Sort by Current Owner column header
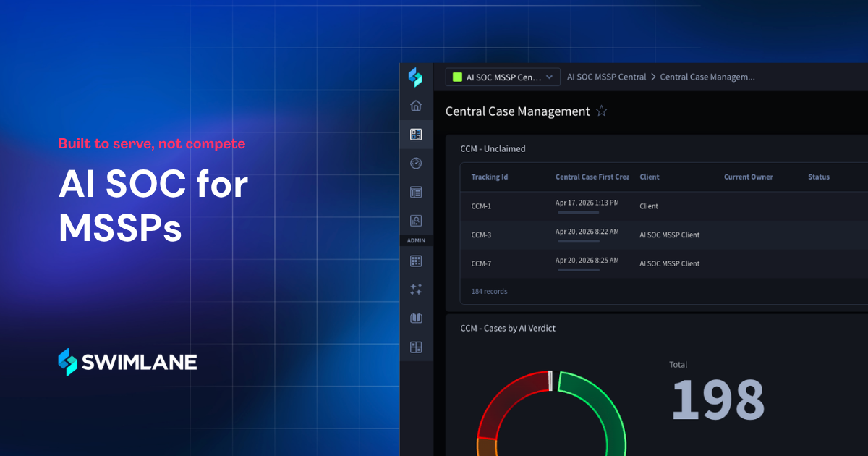 748,177
